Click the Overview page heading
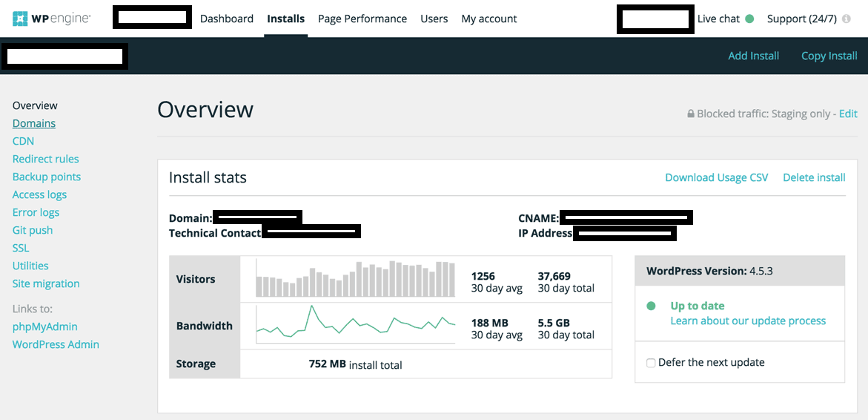The image size is (868, 420). click(x=205, y=110)
